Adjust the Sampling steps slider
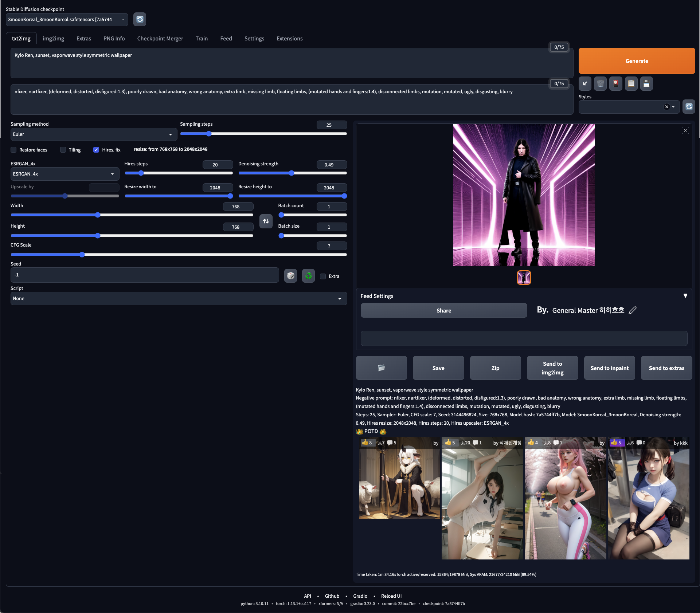The height and width of the screenshot is (613, 700). (263, 134)
